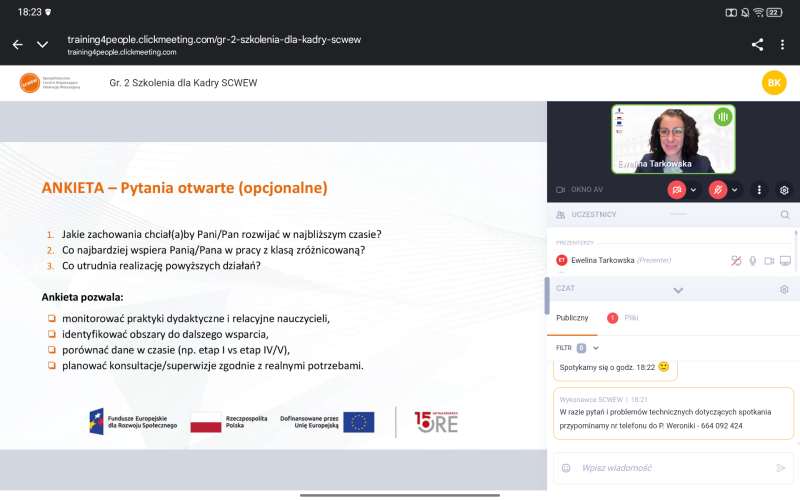Expand the FILTR dropdown in chat

(x=596, y=348)
